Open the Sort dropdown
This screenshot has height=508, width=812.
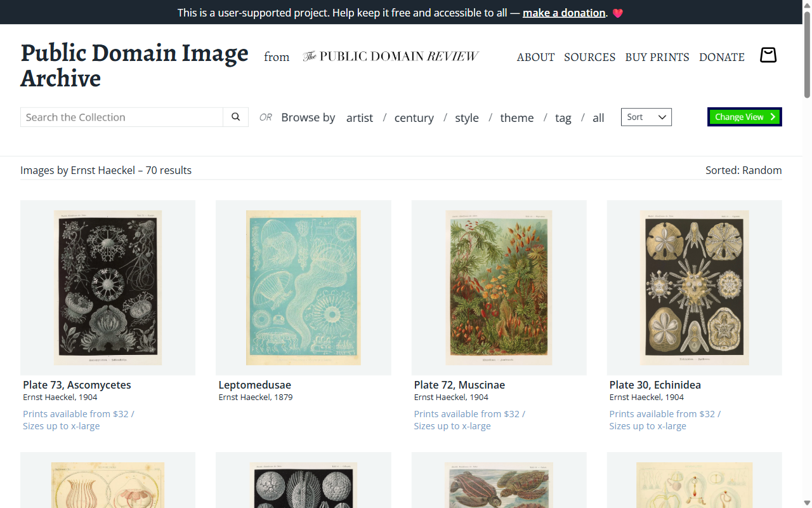646,117
